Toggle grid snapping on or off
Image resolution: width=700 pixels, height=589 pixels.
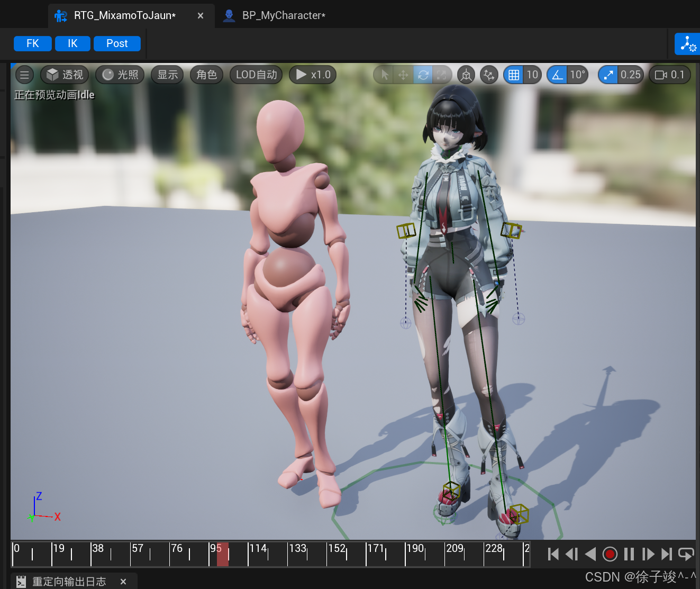[x=514, y=75]
